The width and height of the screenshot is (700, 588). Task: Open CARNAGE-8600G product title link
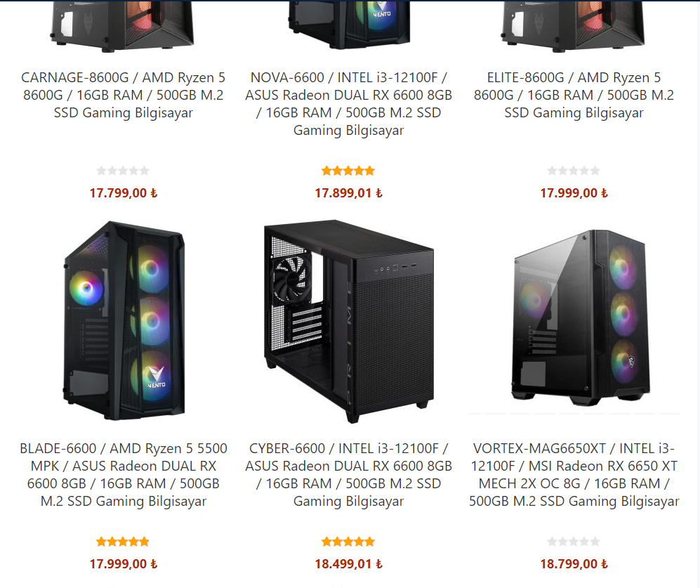coord(123,95)
